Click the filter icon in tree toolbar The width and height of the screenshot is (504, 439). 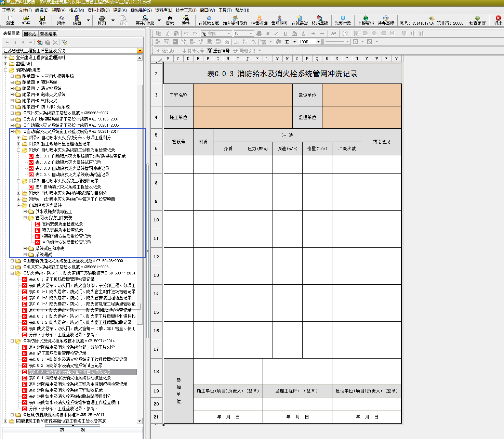pyautogui.click(x=64, y=42)
